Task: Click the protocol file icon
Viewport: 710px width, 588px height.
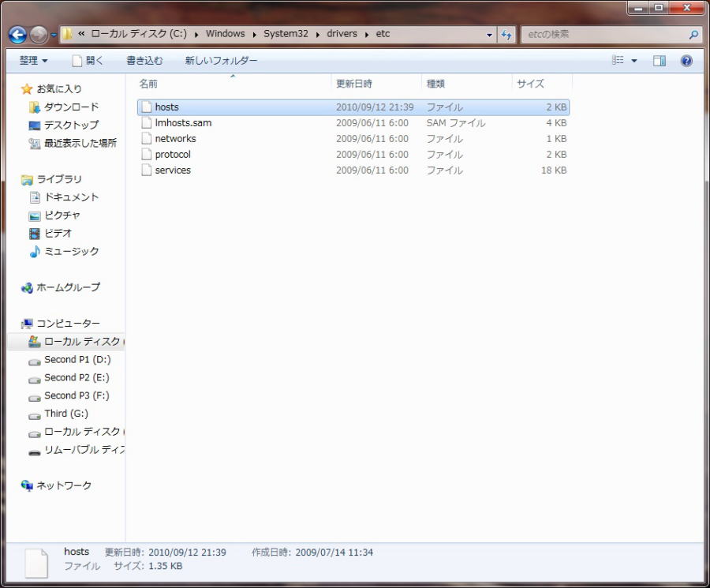Action: (x=146, y=155)
